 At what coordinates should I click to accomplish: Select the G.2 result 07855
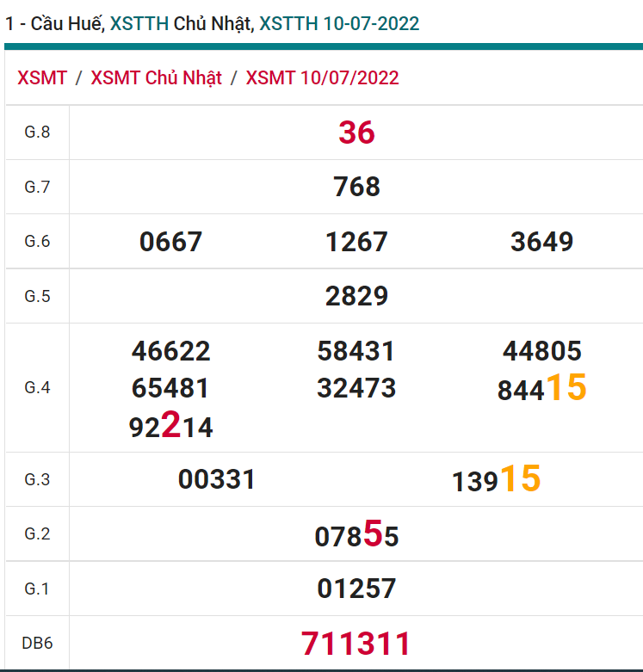356,535
